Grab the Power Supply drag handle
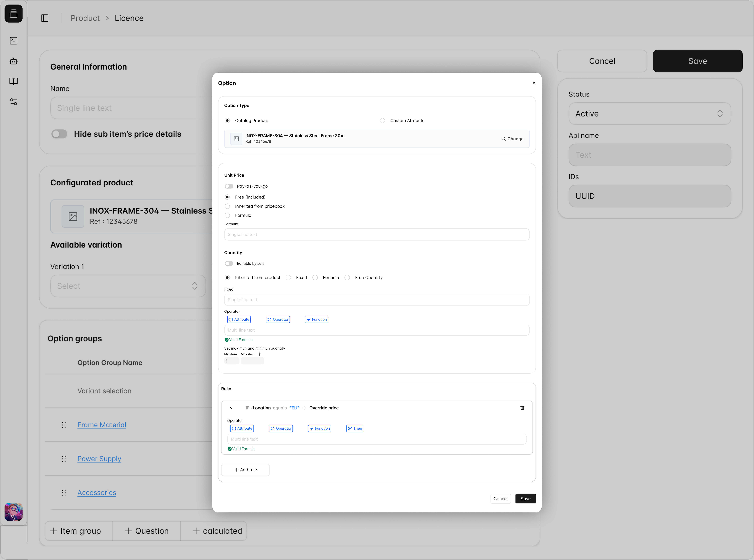The height and width of the screenshot is (560, 754). coord(64,459)
